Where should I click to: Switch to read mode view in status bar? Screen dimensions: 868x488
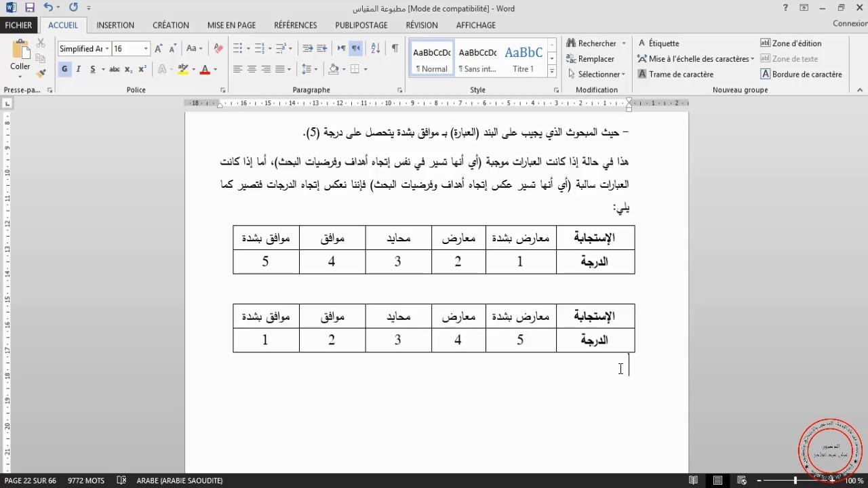(693, 481)
